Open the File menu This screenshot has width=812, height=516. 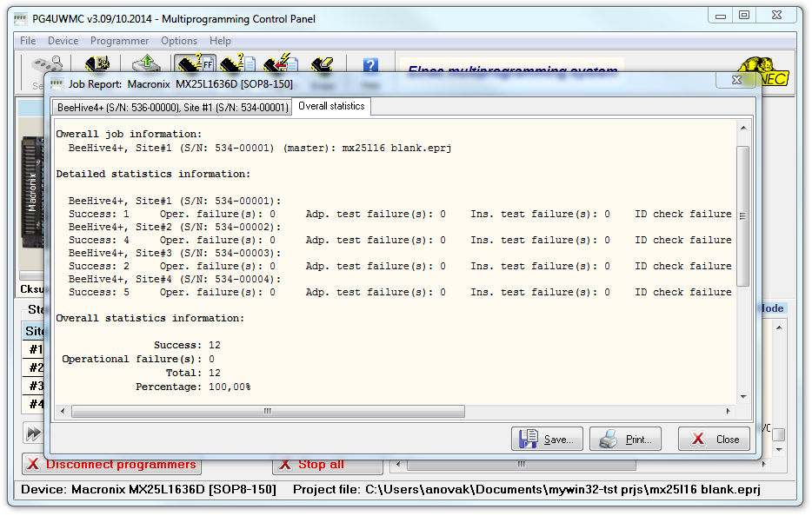[28, 40]
